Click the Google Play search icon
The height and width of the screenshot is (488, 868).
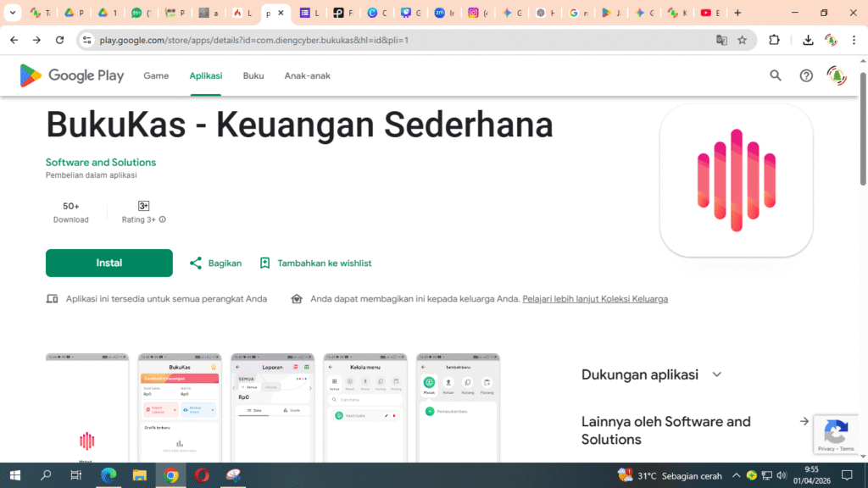775,75
